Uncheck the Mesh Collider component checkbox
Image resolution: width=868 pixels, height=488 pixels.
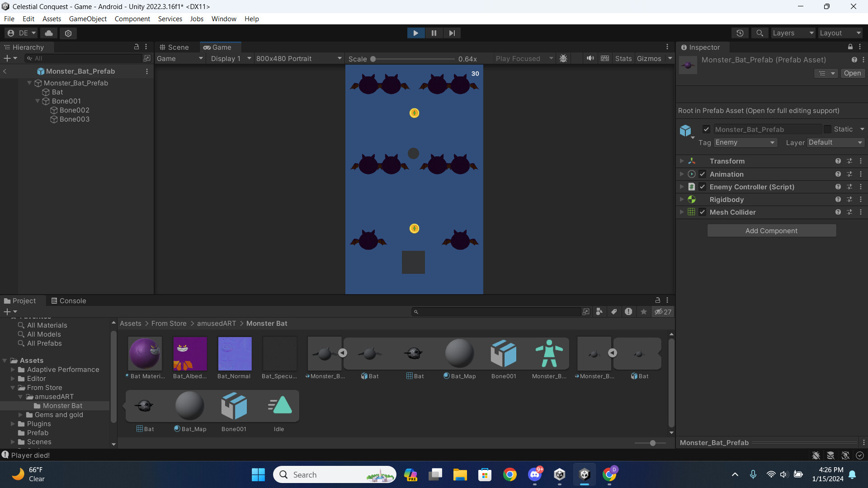point(703,212)
